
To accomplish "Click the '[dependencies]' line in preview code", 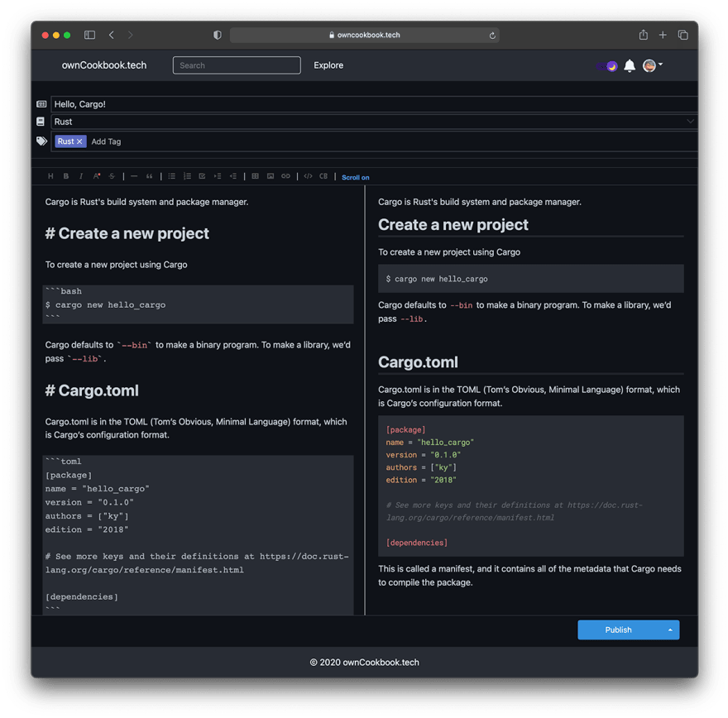I will [417, 543].
